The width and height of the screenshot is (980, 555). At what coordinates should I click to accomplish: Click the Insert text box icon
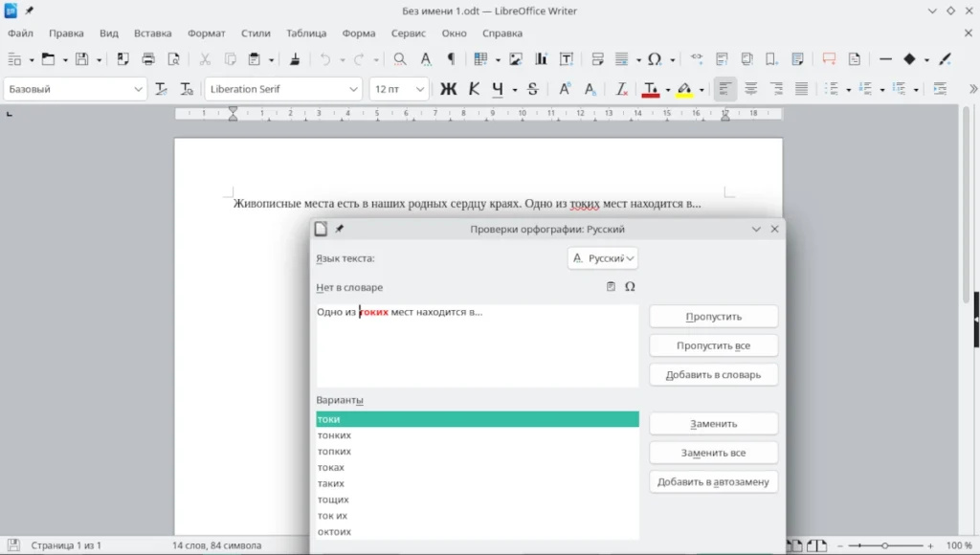point(567,59)
